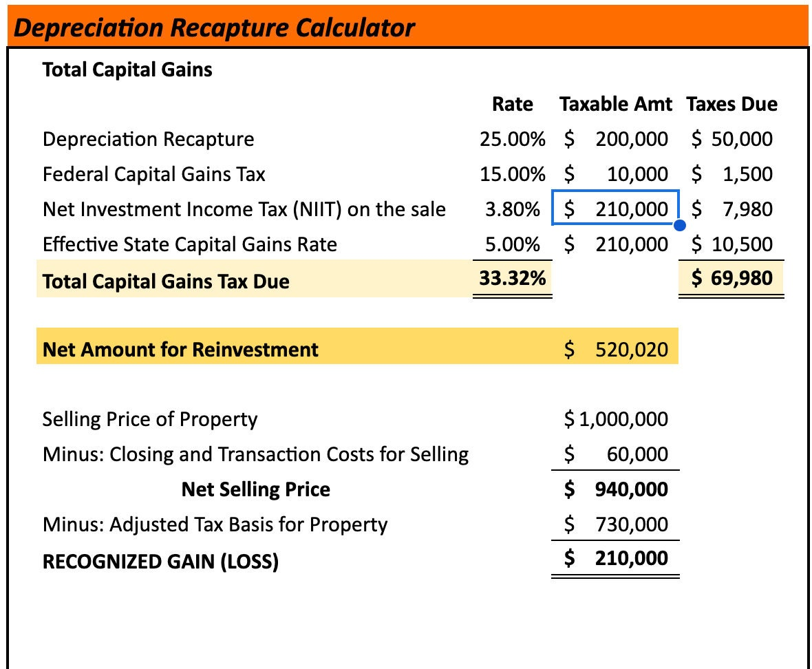Select the $1,500 taxes due cell
Screen dimensions: 812x669
click(x=731, y=174)
